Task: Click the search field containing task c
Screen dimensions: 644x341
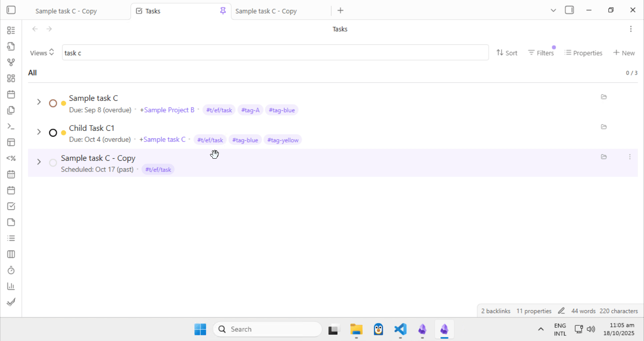Action: pyautogui.click(x=275, y=53)
